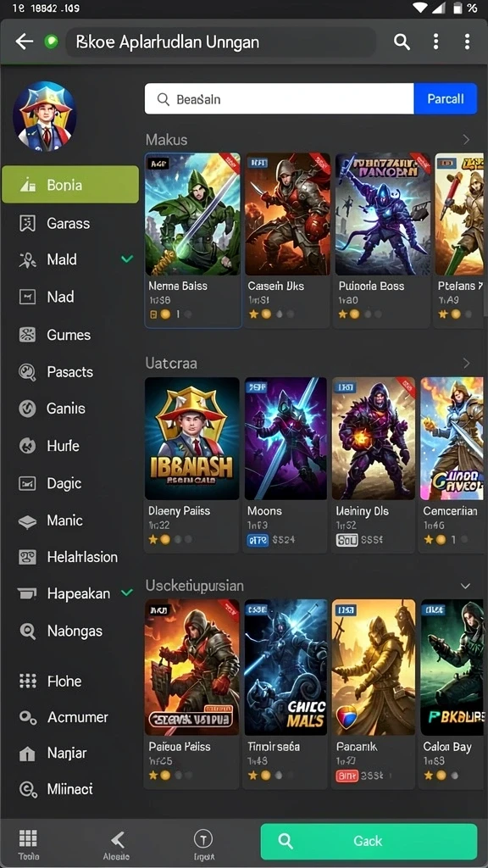Viewport: 488px width, 868px height.
Task: Toggle the green checkmark beside Hapeakan
Action: click(127, 593)
